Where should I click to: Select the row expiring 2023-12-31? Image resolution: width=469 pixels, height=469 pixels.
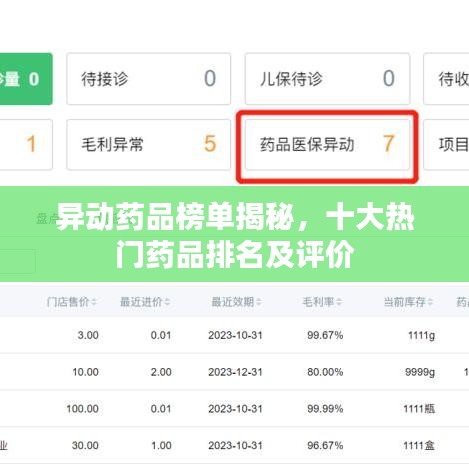[234, 372]
